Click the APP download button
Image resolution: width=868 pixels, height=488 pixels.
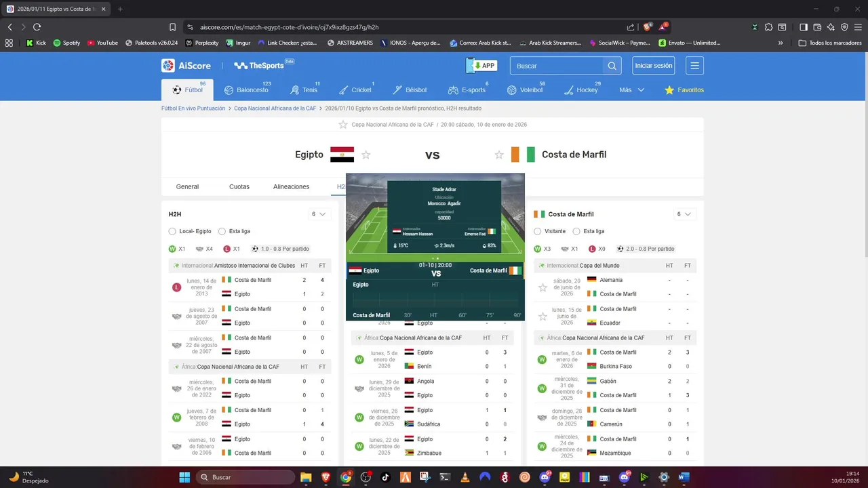pos(482,66)
